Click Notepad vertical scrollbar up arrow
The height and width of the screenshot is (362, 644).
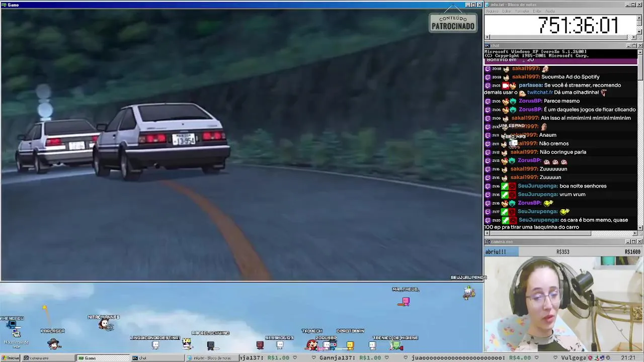click(639, 17)
